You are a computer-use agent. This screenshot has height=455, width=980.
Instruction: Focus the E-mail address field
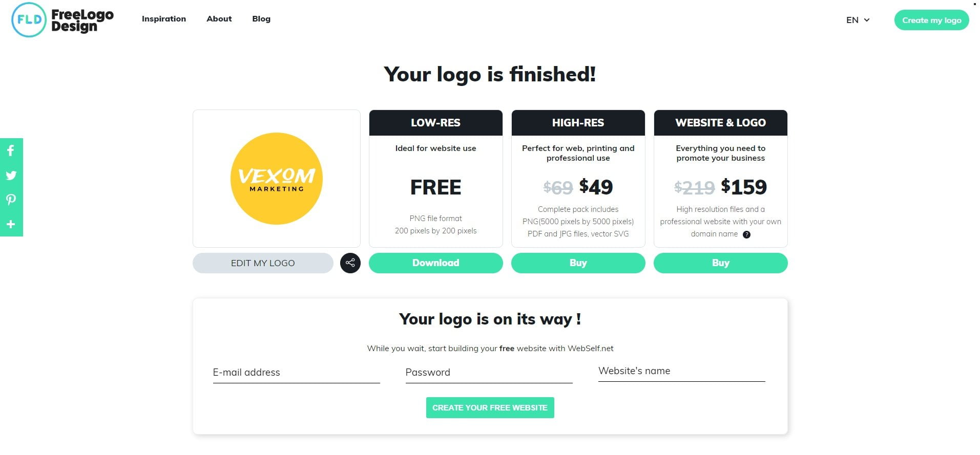[x=296, y=373]
